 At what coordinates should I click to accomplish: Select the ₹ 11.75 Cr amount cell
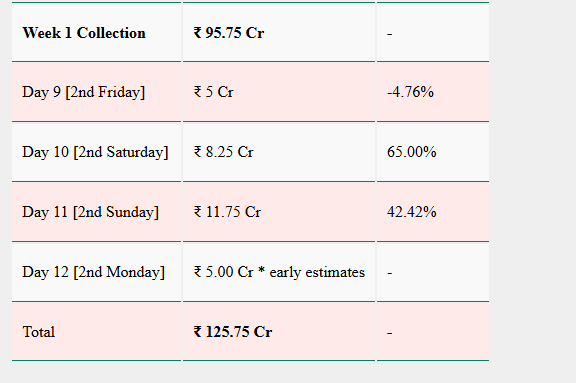point(279,212)
